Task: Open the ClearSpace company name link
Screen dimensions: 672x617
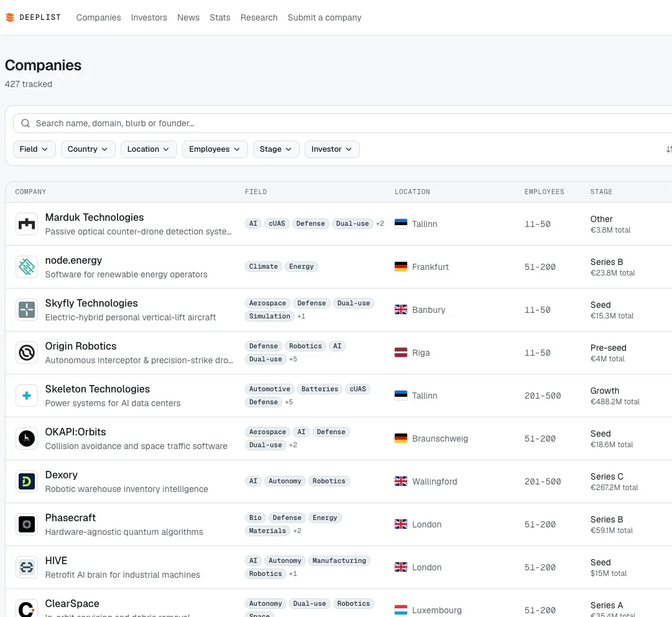Action: 72,603
